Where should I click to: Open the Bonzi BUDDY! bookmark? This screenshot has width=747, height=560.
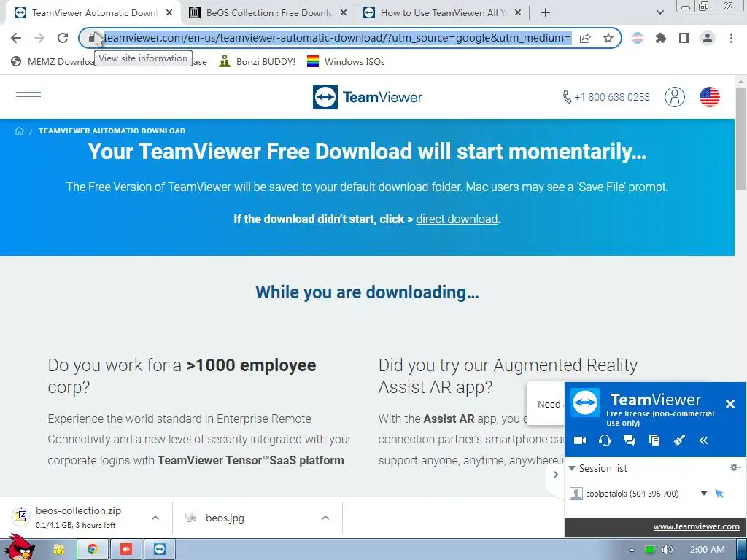pos(258,61)
